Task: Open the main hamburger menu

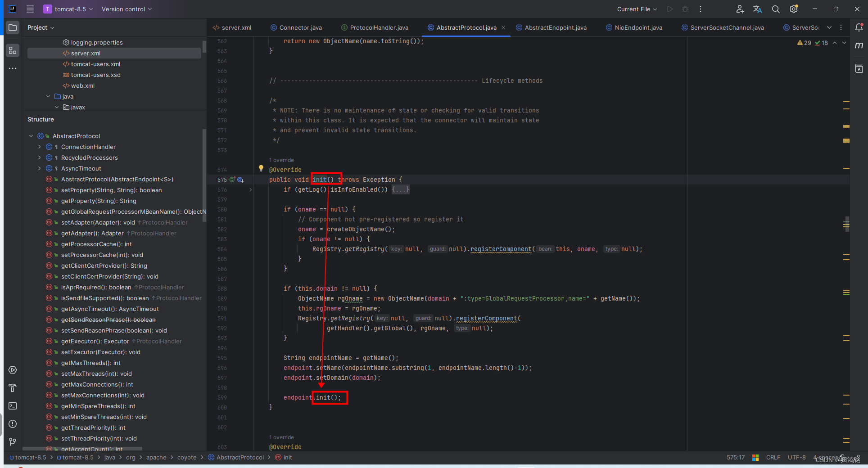Action: [30, 9]
